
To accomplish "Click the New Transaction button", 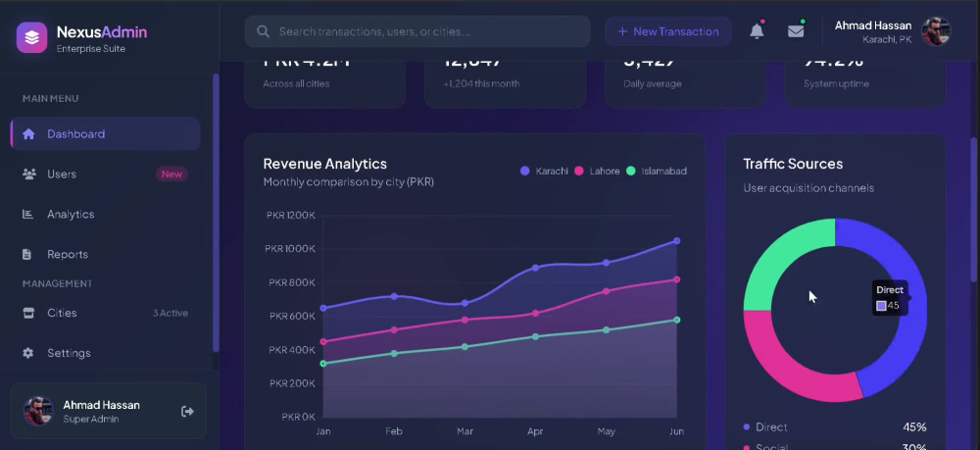I will [668, 31].
